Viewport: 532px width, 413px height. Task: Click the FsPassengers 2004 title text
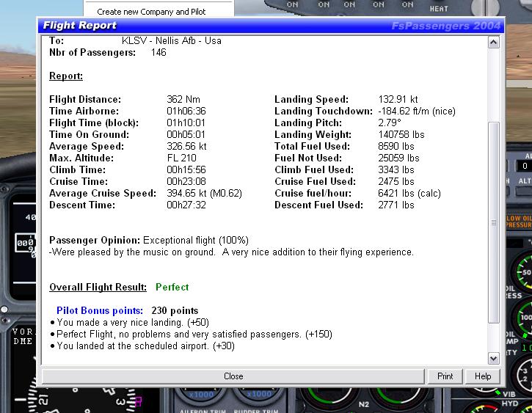446,26
